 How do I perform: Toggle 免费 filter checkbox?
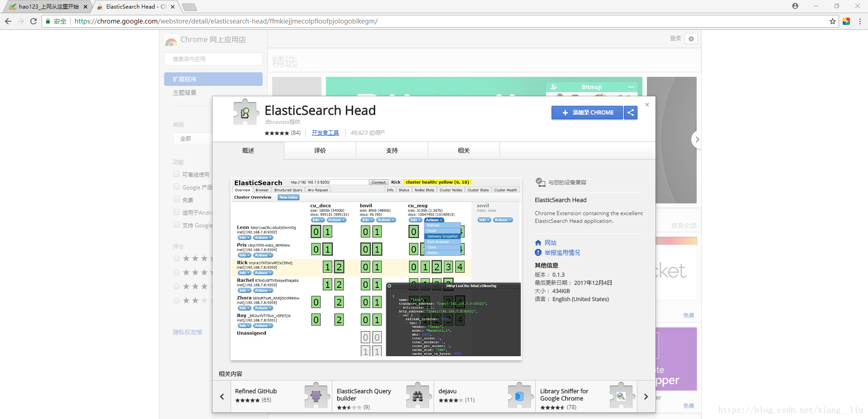point(177,199)
